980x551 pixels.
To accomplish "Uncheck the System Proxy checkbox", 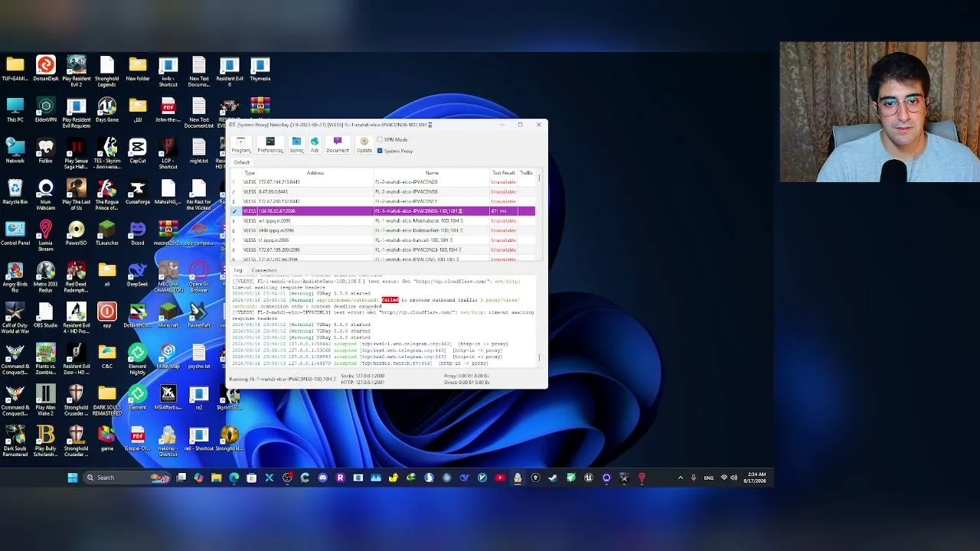I will [380, 151].
